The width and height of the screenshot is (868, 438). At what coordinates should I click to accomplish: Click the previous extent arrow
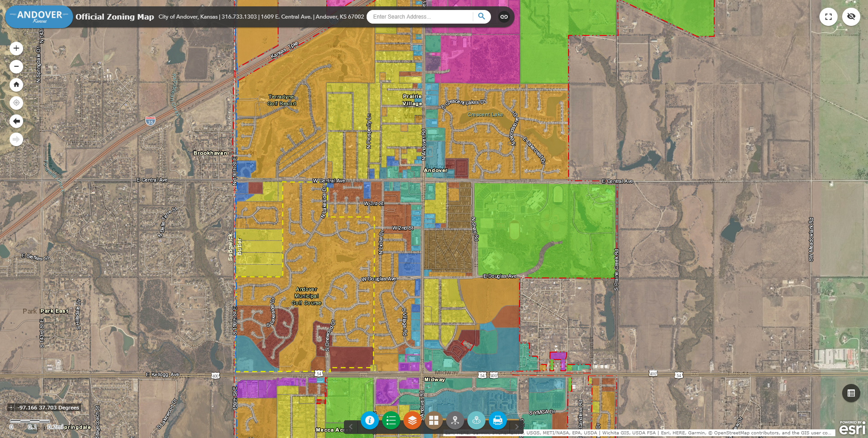pos(16,121)
